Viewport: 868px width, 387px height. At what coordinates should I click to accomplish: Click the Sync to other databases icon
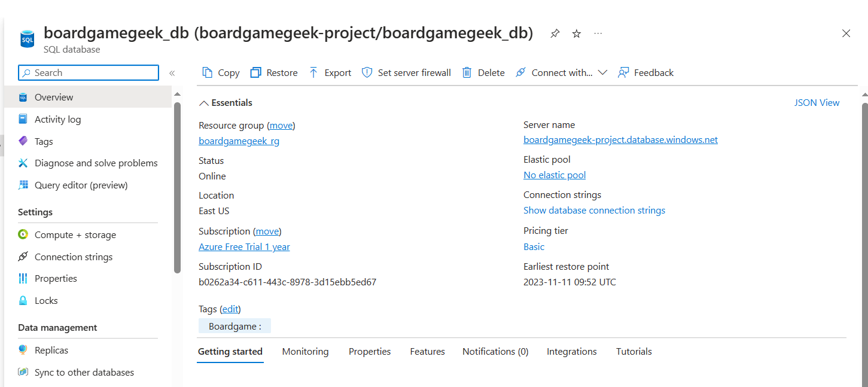point(23,372)
